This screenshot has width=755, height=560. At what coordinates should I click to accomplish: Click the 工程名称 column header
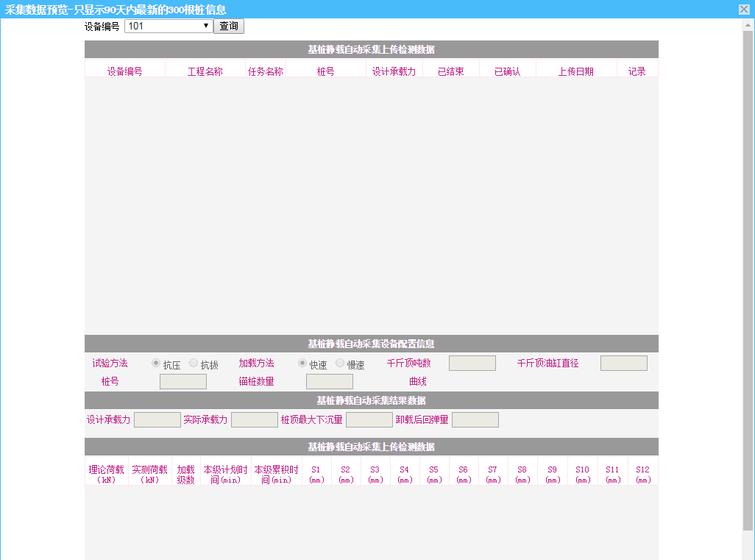pos(205,71)
